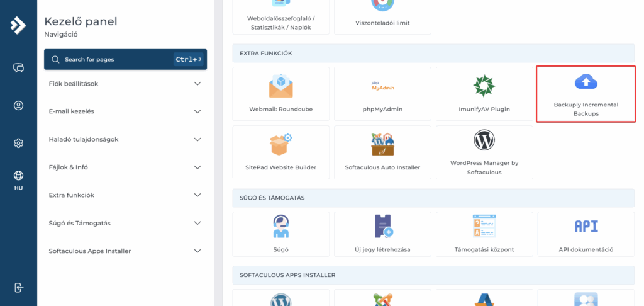Expand Extra funkciók navigation chevron
The width and height of the screenshot is (644, 306).
[x=197, y=195]
